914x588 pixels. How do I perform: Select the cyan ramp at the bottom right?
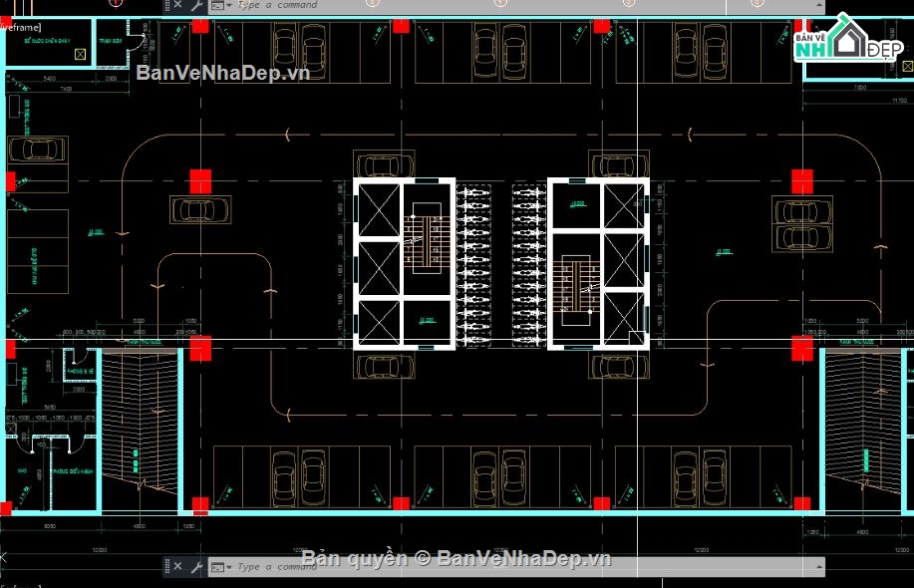point(860,429)
